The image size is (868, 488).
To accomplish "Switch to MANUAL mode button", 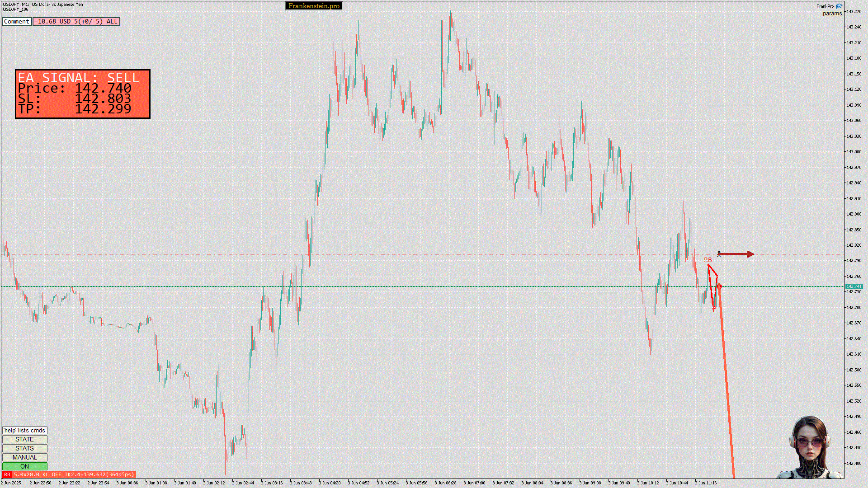I will click(x=24, y=457).
